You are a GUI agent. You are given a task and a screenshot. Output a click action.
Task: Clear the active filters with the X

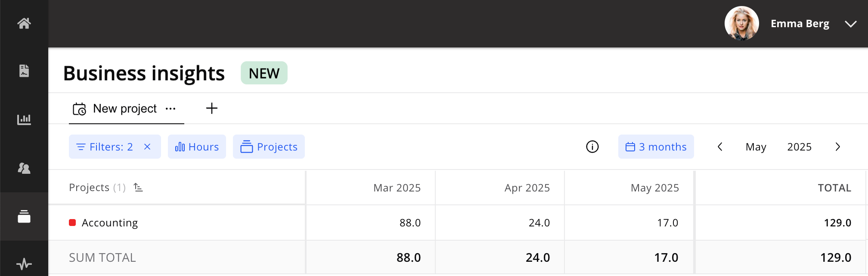coord(147,147)
